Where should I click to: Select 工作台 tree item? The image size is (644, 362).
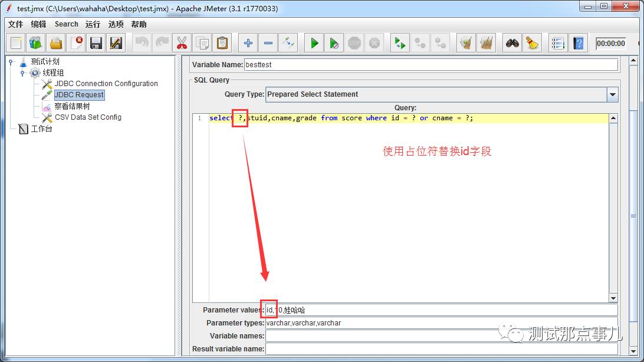click(41, 129)
